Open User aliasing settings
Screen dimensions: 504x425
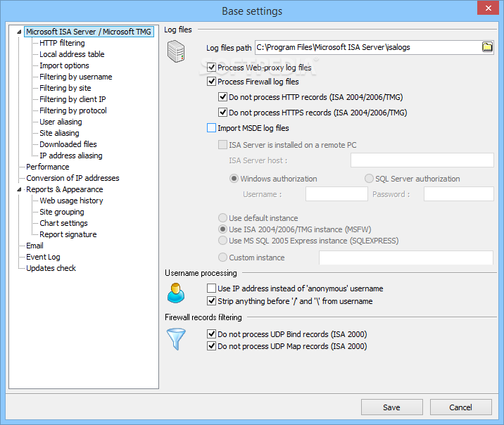click(x=61, y=122)
